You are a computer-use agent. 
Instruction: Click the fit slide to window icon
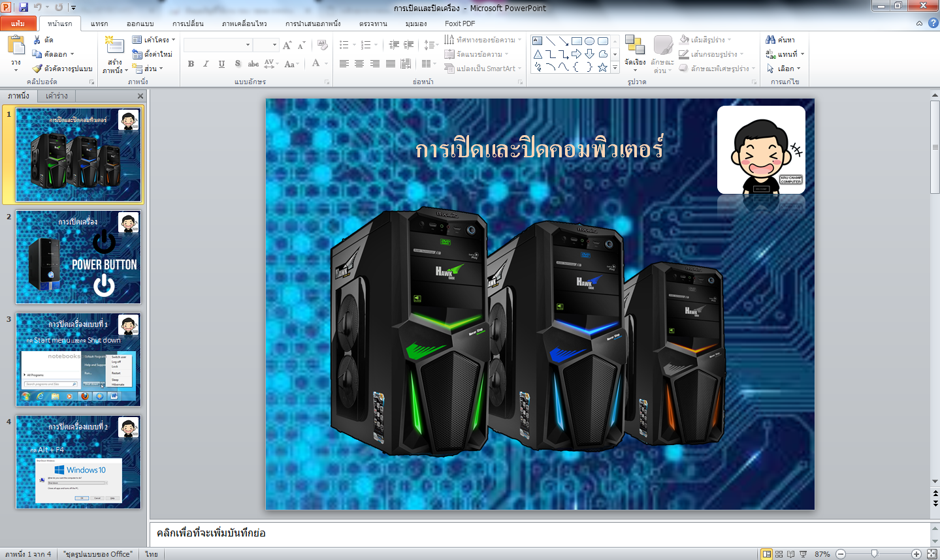pyautogui.click(x=932, y=554)
